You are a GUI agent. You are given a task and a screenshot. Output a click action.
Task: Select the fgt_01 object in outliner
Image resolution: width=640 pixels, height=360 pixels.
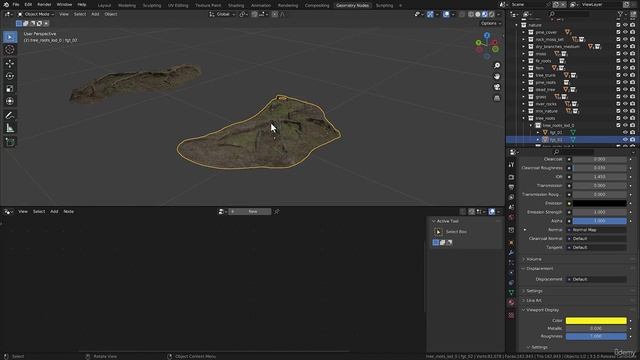click(x=556, y=133)
